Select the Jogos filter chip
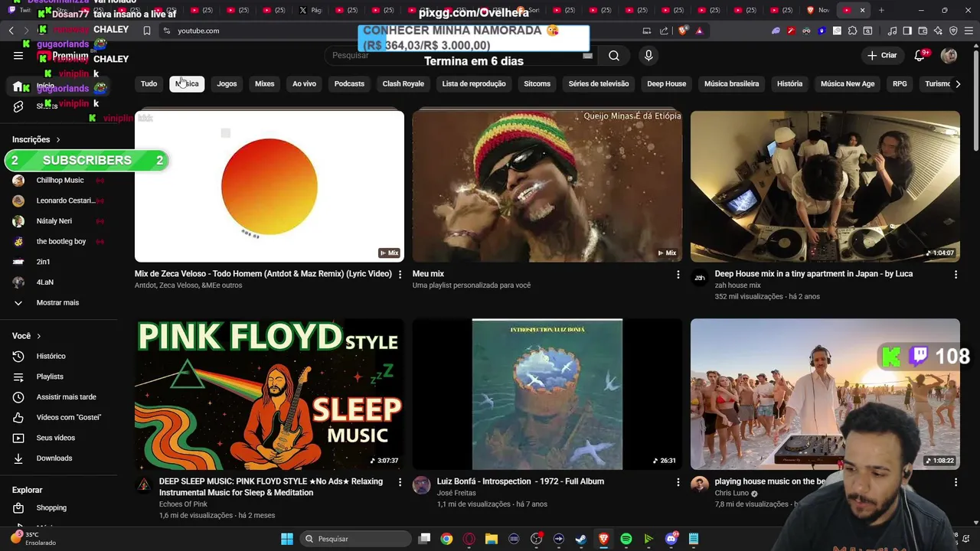Image resolution: width=980 pixels, height=551 pixels. coord(227,84)
